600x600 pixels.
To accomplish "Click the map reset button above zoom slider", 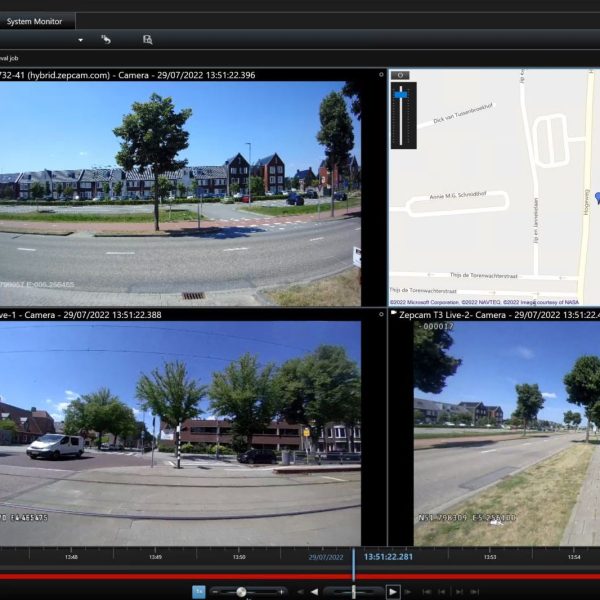I will point(400,75).
